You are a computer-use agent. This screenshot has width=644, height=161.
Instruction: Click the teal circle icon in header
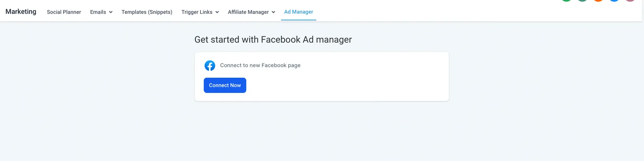pyautogui.click(x=582, y=0)
